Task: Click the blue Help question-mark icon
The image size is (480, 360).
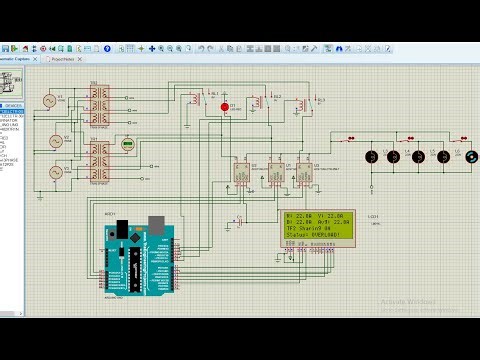Action: pos(107,49)
